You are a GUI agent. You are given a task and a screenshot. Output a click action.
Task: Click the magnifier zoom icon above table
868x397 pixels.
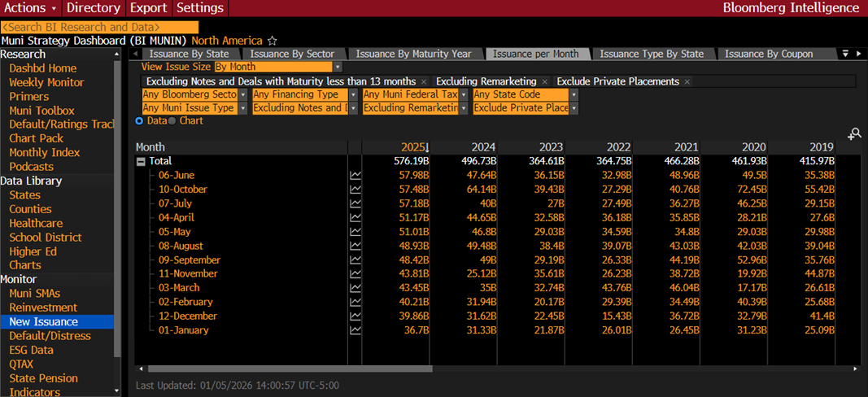point(853,134)
